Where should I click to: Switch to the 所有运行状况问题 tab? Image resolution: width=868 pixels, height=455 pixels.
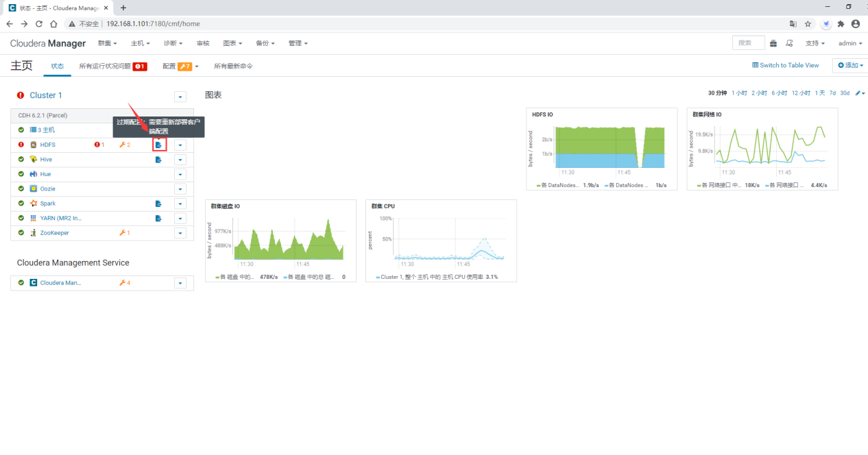[x=113, y=66]
